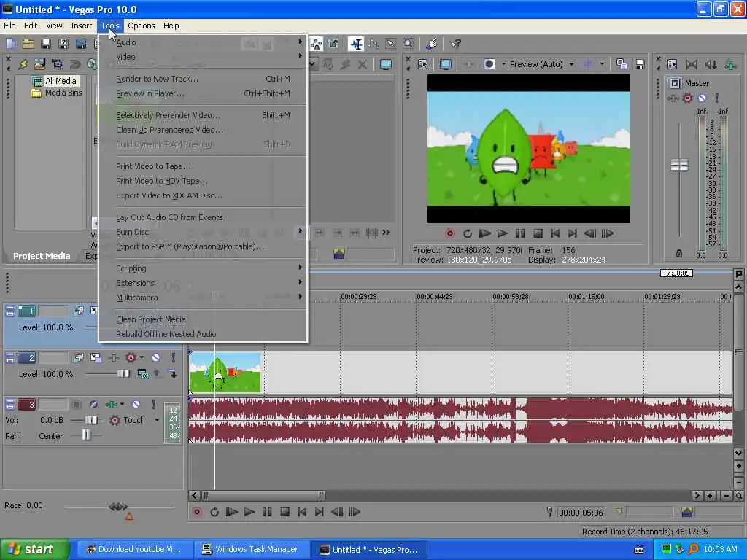Pause playback in preview window
747x560 pixels.
519,233
